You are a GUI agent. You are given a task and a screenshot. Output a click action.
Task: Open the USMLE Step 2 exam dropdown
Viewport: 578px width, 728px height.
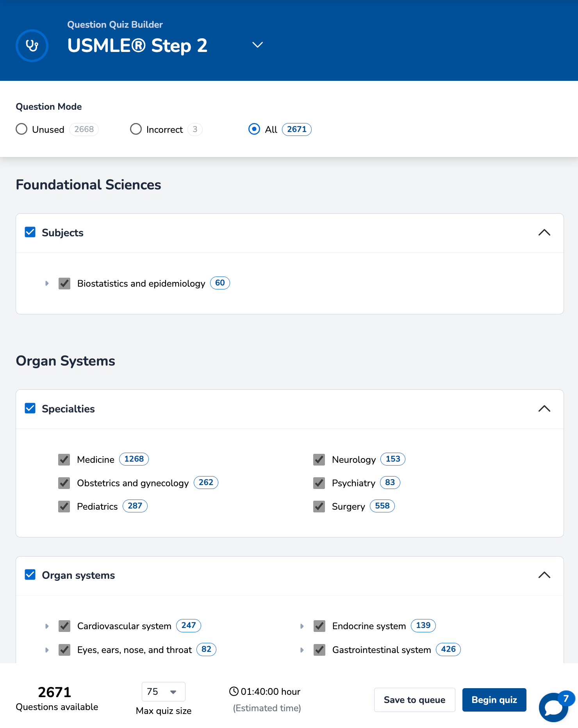click(257, 45)
